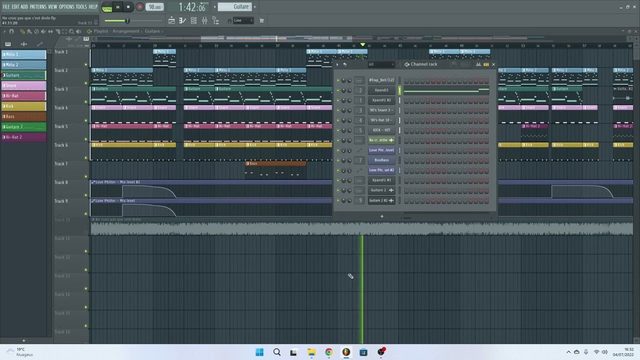The image size is (640, 360).
Task: Select Hi-Hat pattern in picker
Action: 24,96
